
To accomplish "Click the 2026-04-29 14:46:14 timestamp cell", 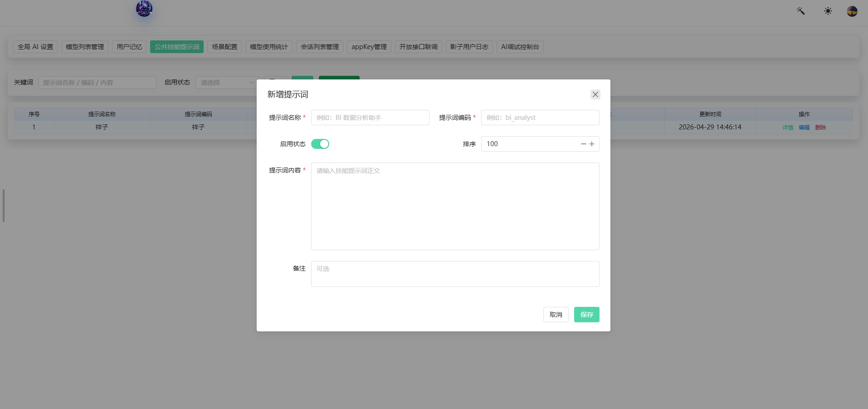I will click(x=710, y=127).
